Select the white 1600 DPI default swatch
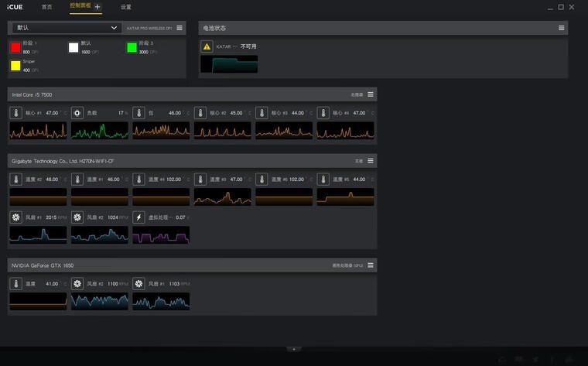The height and width of the screenshot is (366, 588). click(x=73, y=48)
